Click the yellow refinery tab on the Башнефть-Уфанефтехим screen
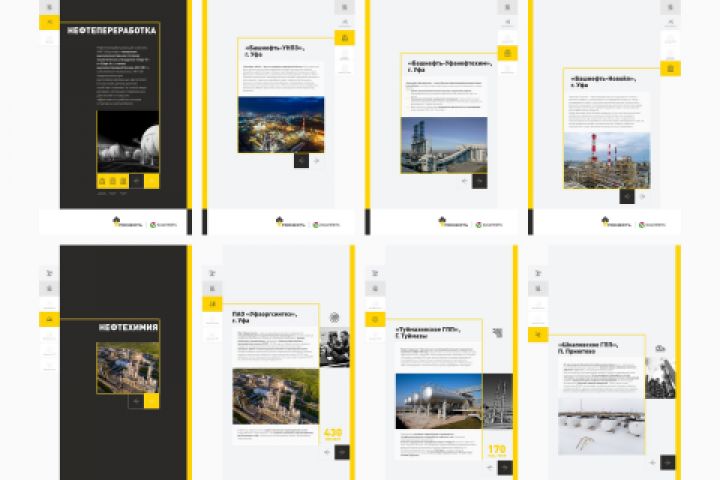Screen dimensions: 720x480 click(507, 53)
